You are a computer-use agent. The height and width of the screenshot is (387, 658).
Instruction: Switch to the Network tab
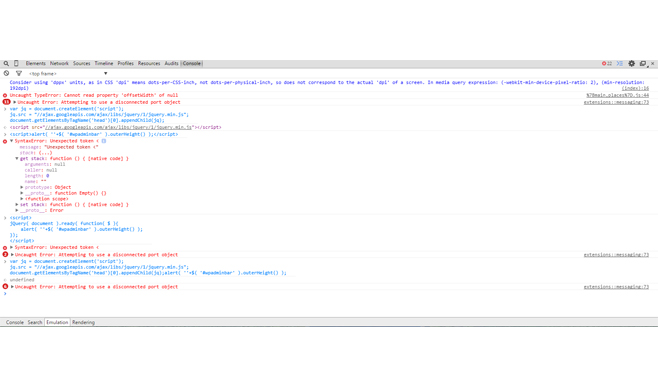(59, 63)
